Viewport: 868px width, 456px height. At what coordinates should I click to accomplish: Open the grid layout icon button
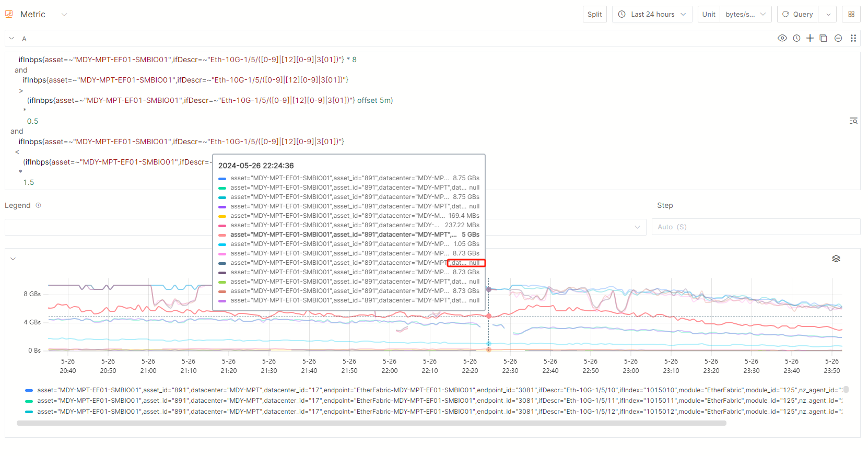tap(851, 14)
